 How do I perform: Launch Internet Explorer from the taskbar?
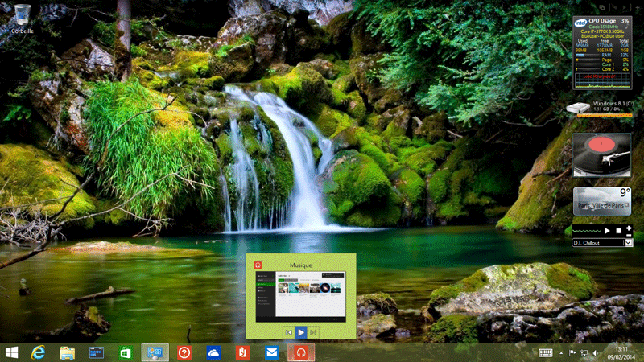[x=38, y=352]
